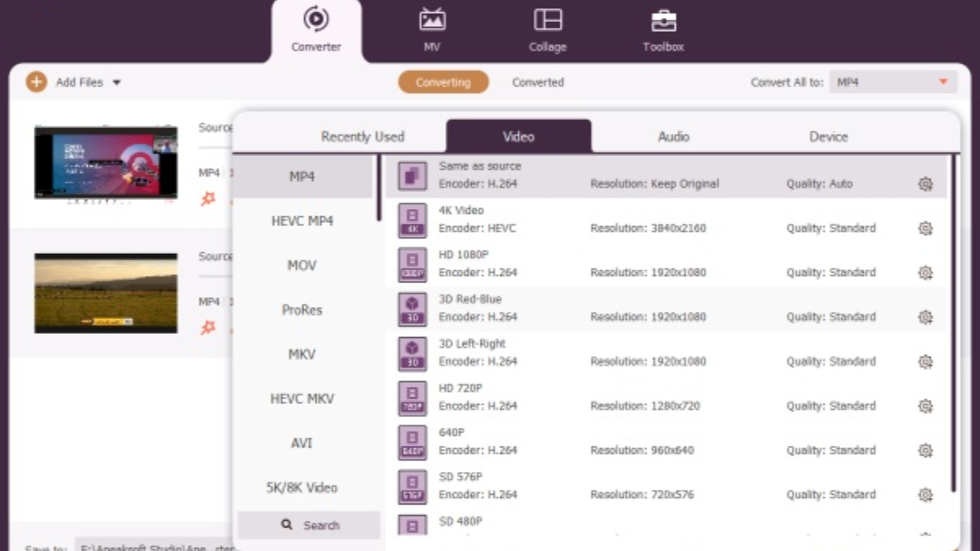Switch to the Audio format tab

tap(674, 136)
